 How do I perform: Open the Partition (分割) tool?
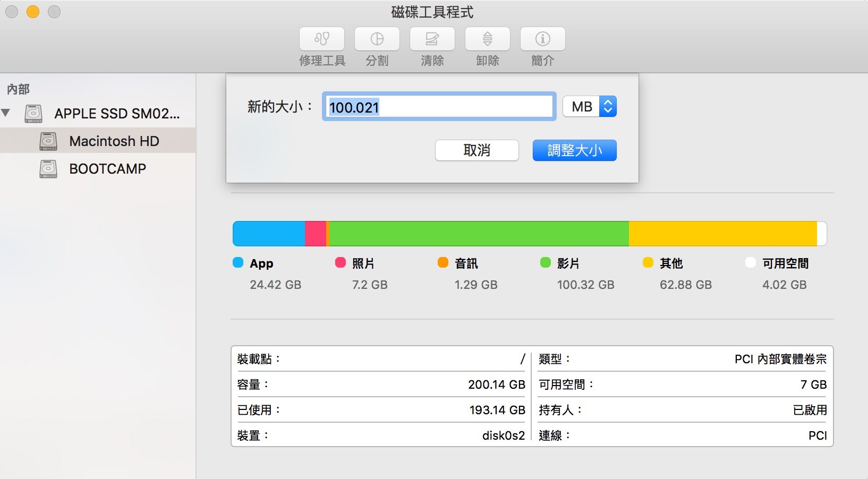377,38
